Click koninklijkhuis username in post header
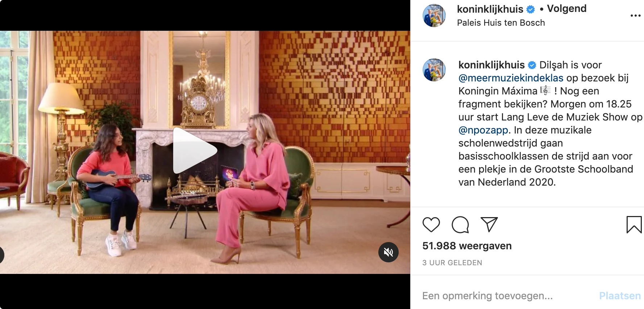Viewport: 644px width, 309px height. (490, 9)
